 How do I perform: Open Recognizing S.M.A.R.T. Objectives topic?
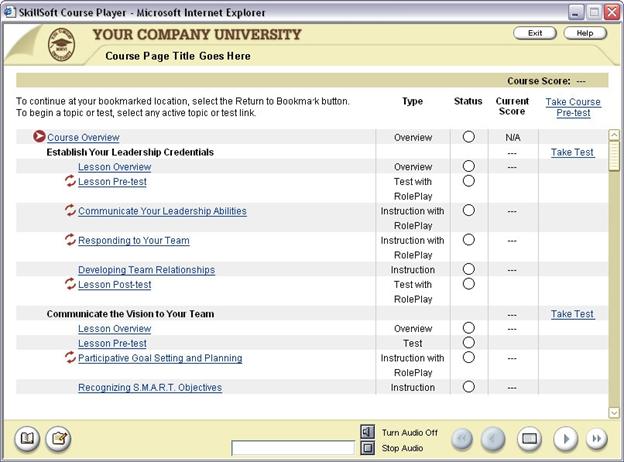coord(150,388)
